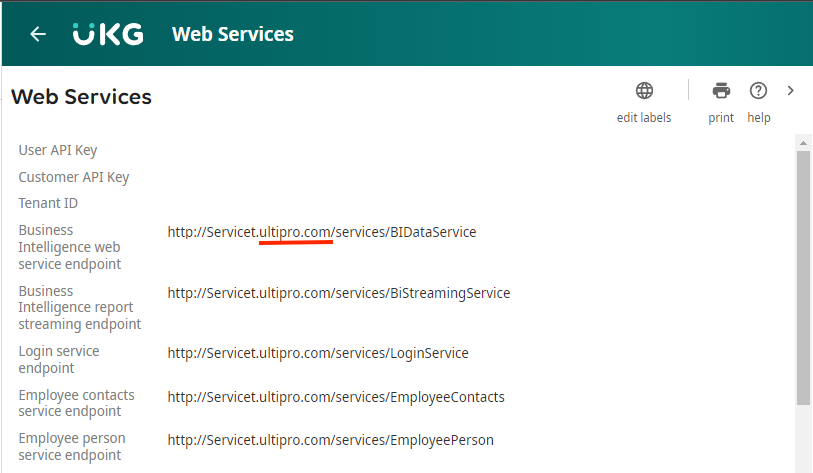Viewport: 813px width, 473px height.
Task: Click the UKG logo
Action: click(108, 34)
